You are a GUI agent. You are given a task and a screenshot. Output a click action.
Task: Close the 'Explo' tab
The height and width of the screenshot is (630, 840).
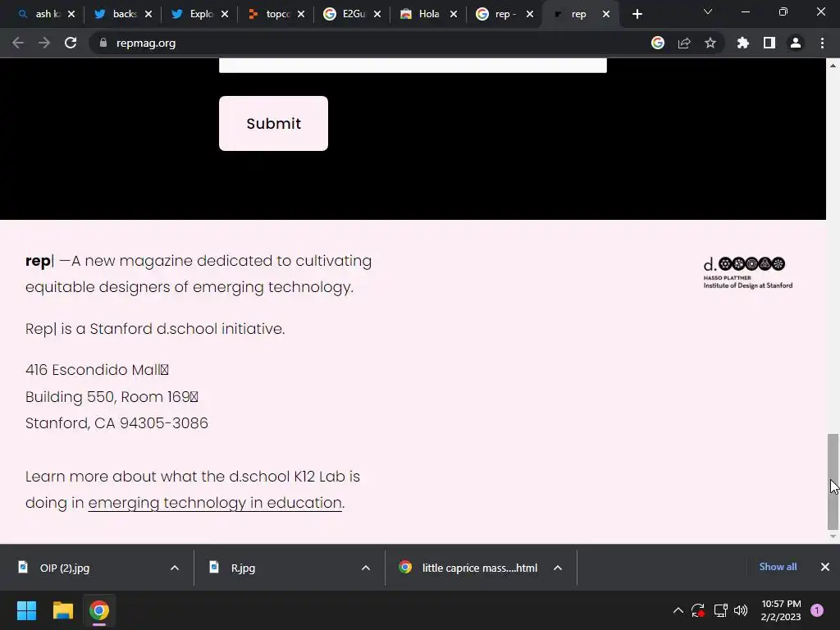pos(225,14)
